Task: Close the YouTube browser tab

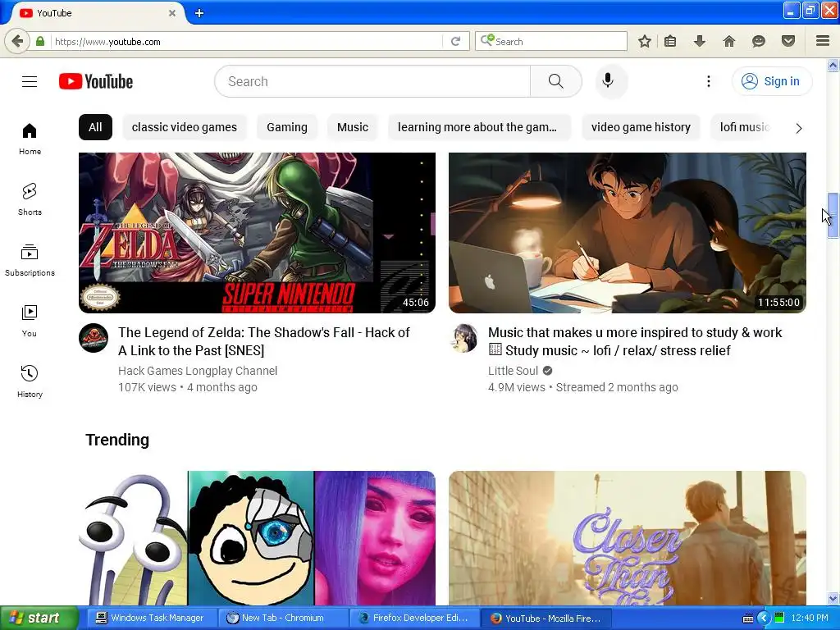Action: point(172,13)
